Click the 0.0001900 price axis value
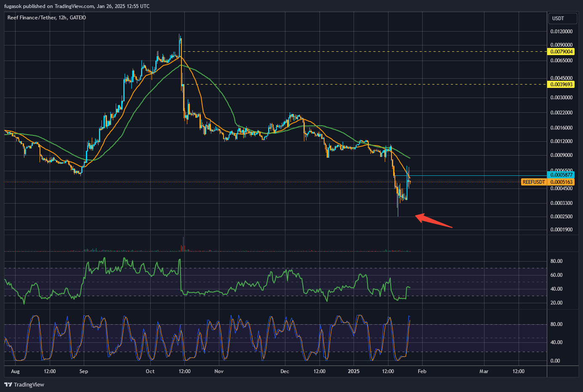Screen dimensions: 583x392 tap(562, 230)
